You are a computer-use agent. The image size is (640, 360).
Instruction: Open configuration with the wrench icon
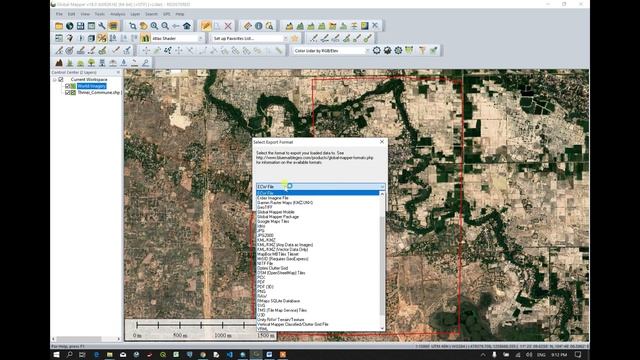pyautogui.click(x=102, y=26)
